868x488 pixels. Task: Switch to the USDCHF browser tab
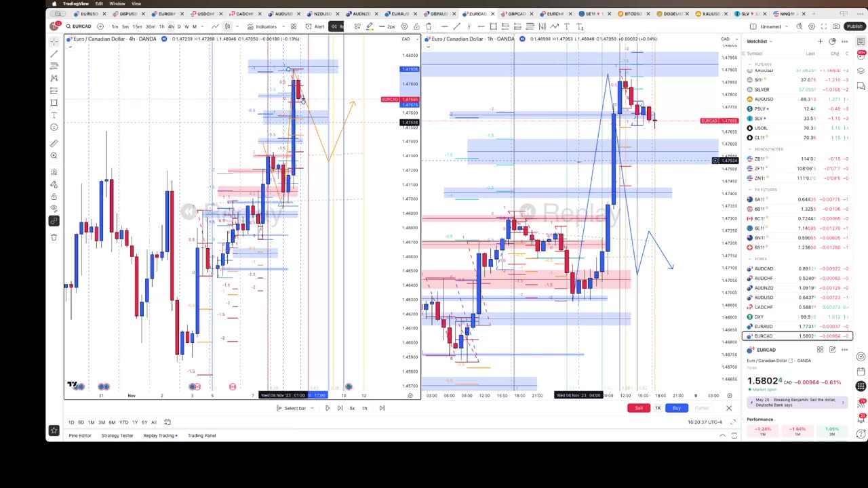(206, 14)
